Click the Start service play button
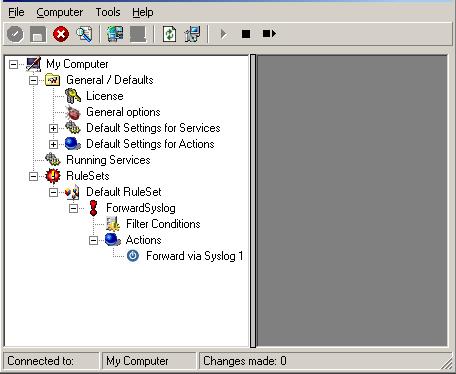Image resolution: width=456 pixels, height=374 pixels. (x=223, y=34)
